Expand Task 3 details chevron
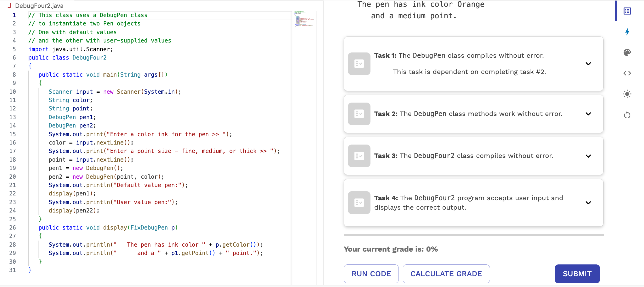The image size is (644, 287). (x=588, y=156)
